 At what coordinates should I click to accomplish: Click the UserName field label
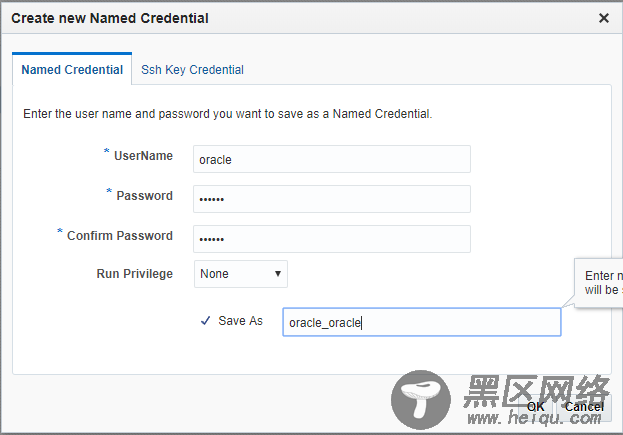coord(143,156)
